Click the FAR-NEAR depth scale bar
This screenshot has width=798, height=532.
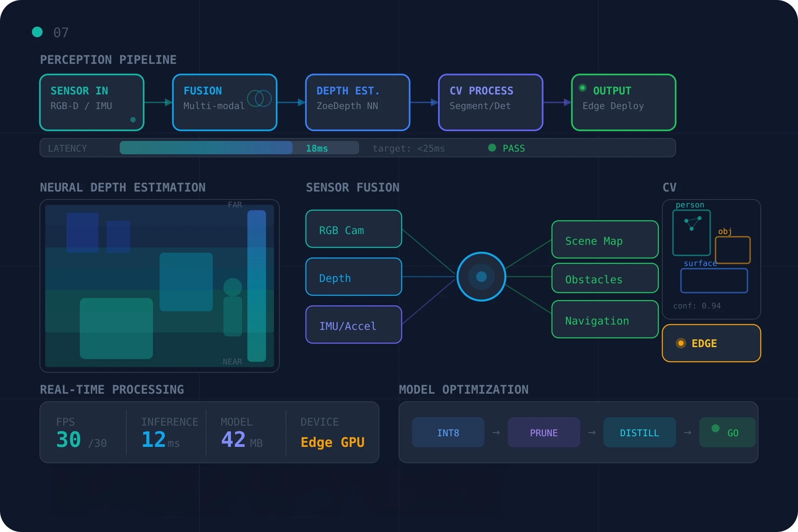click(x=256, y=286)
